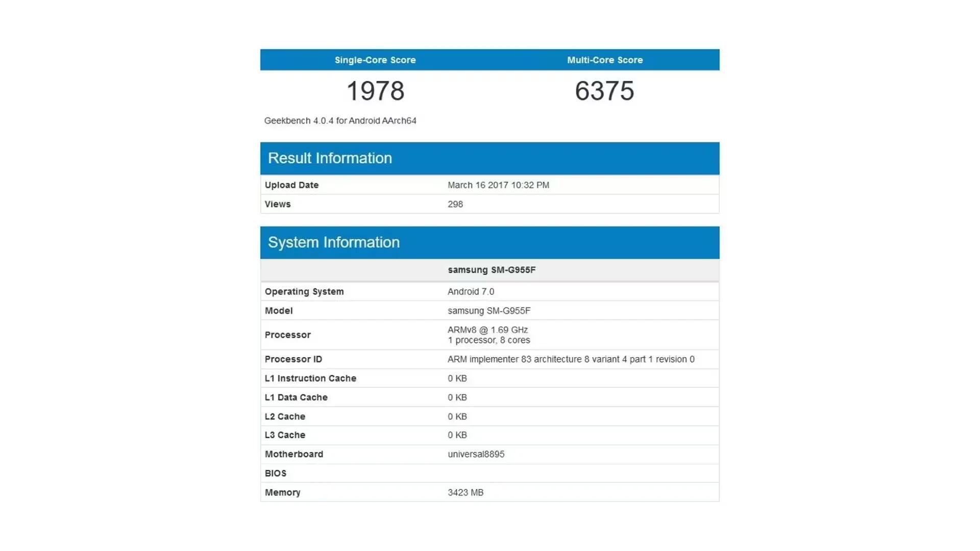Click the Processor label
Screen dimensions: 980x551
point(287,335)
